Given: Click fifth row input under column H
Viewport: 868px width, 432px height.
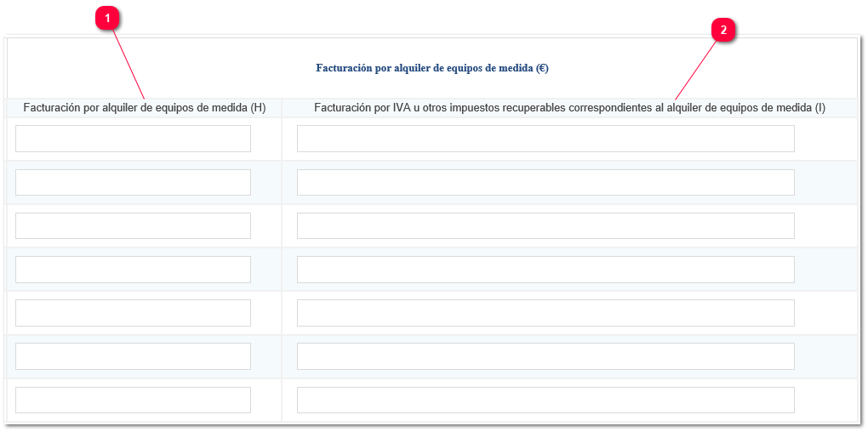Looking at the screenshot, I should click(133, 313).
